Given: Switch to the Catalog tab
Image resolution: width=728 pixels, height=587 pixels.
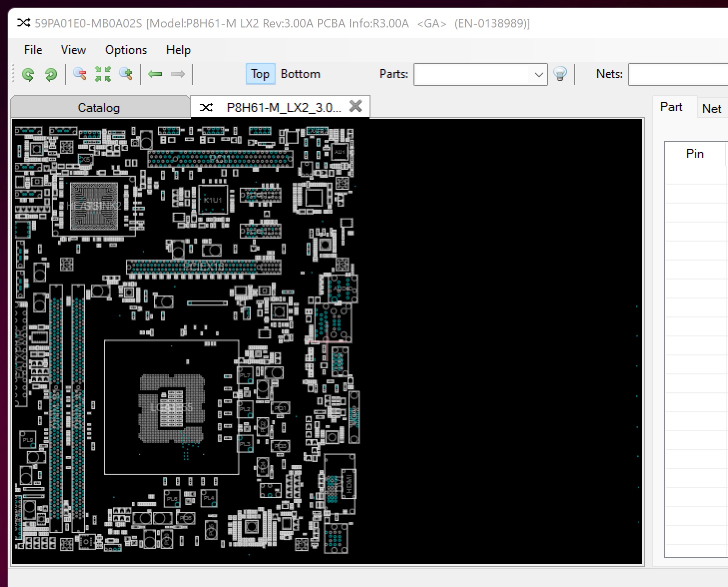Looking at the screenshot, I should point(99,107).
